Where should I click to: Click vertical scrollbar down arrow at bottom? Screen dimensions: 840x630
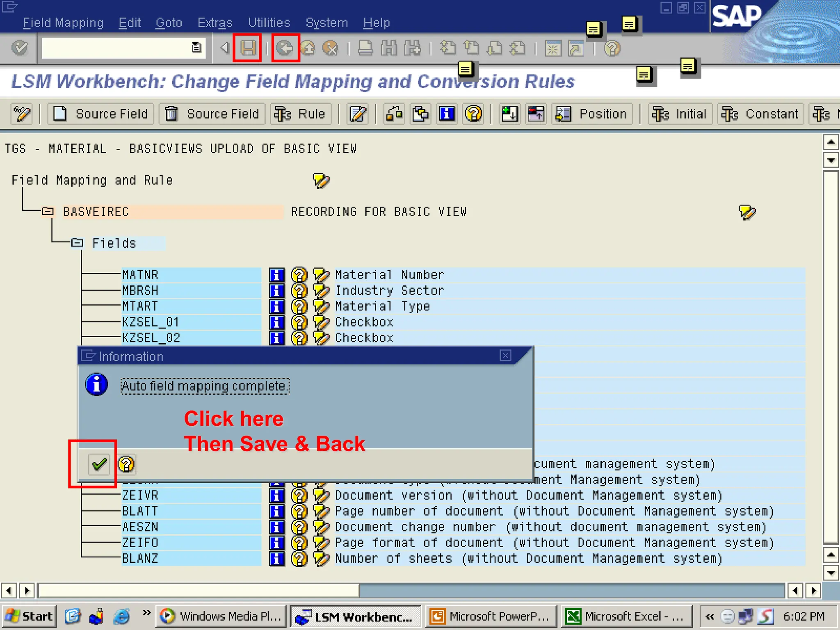tap(831, 573)
